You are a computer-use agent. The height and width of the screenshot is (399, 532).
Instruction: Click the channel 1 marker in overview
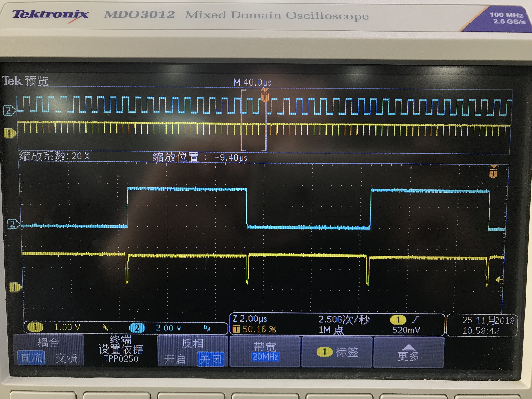10,133
